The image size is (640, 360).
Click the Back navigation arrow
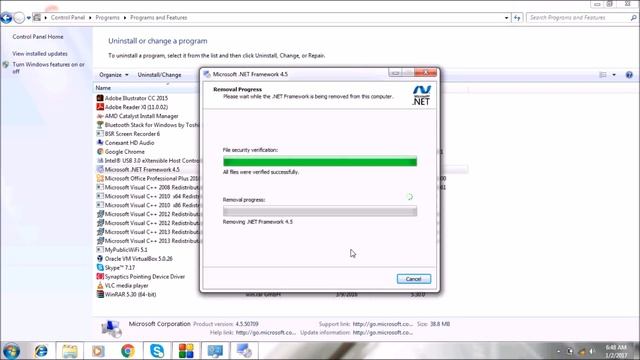[6, 18]
